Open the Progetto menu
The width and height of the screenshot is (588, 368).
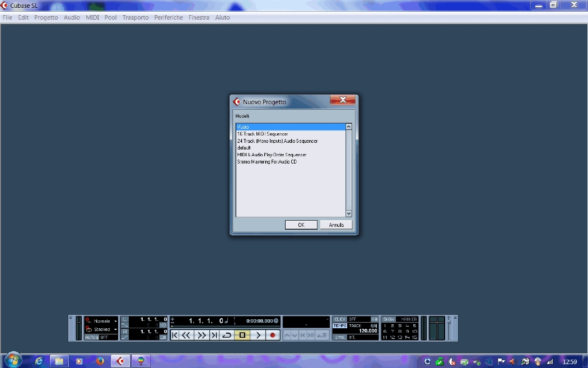point(46,17)
